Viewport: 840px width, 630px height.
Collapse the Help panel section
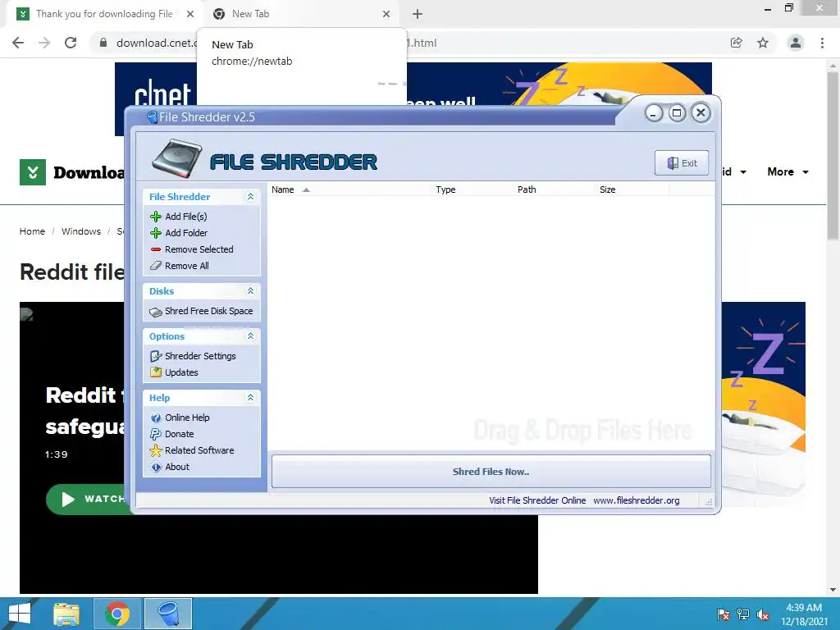click(250, 398)
